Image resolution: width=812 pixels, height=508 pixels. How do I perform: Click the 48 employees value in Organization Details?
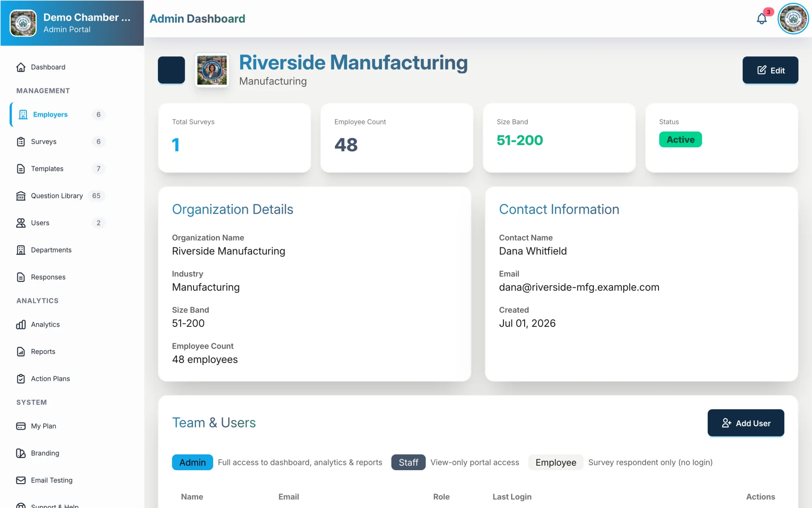205,360
